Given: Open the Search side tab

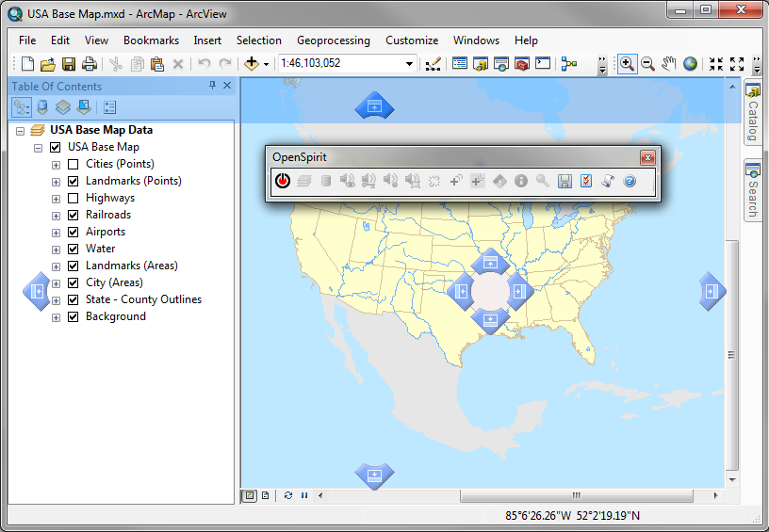Looking at the screenshot, I should tap(753, 190).
